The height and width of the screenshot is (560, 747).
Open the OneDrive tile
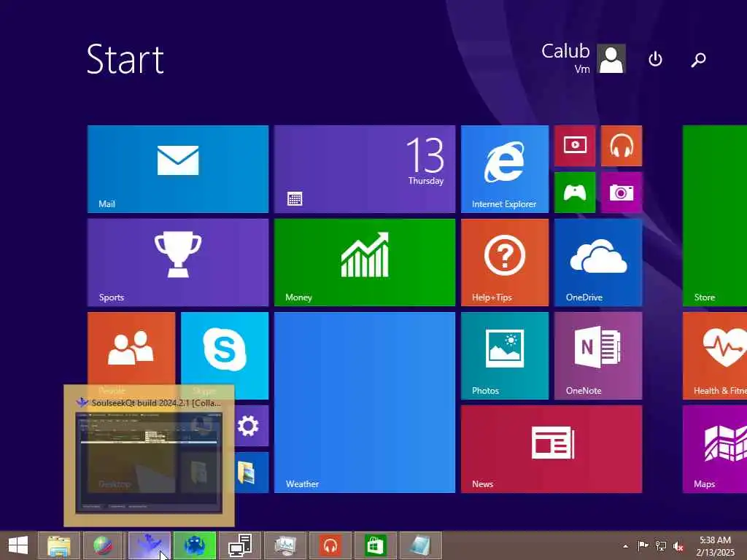(598, 262)
